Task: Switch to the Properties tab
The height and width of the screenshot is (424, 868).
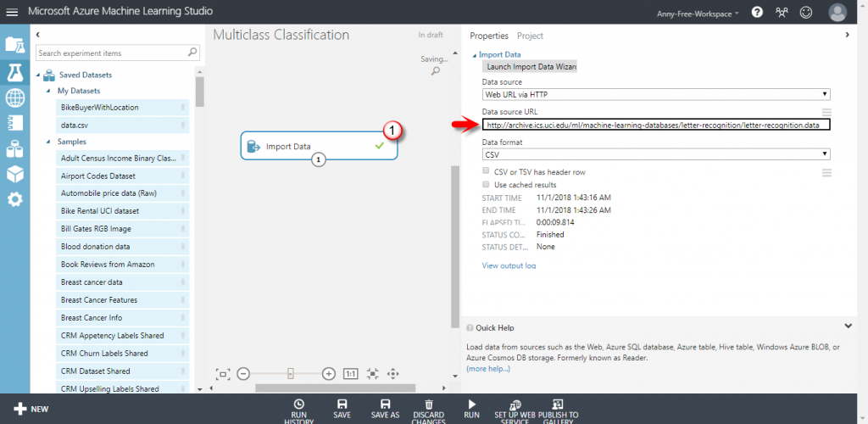Action: point(489,36)
